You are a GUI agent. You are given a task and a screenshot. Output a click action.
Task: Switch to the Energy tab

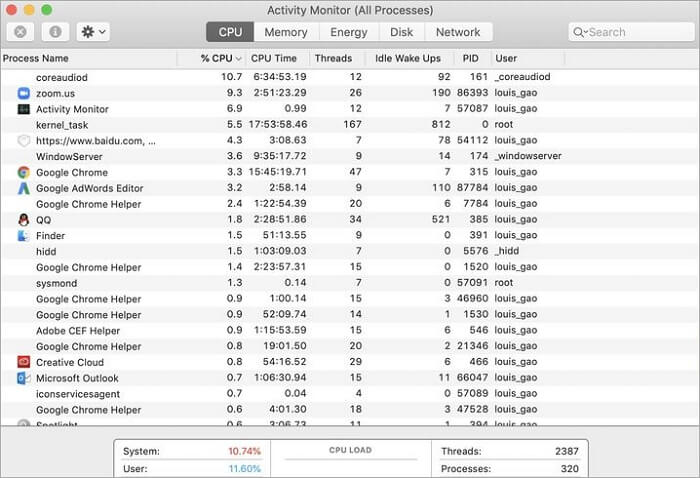coord(349,32)
